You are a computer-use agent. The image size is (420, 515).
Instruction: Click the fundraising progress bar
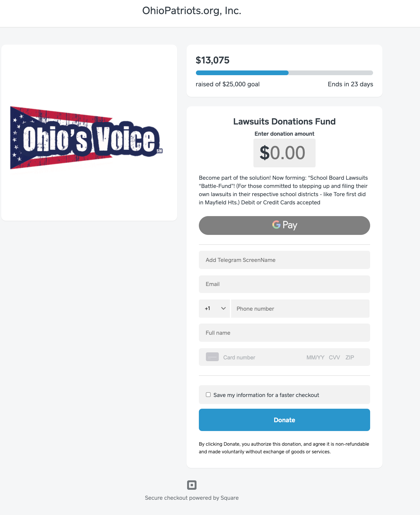click(x=284, y=73)
